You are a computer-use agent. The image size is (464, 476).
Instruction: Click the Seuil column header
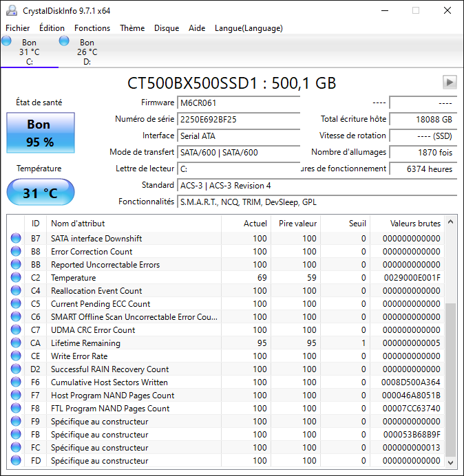pyautogui.click(x=345, y=224)
